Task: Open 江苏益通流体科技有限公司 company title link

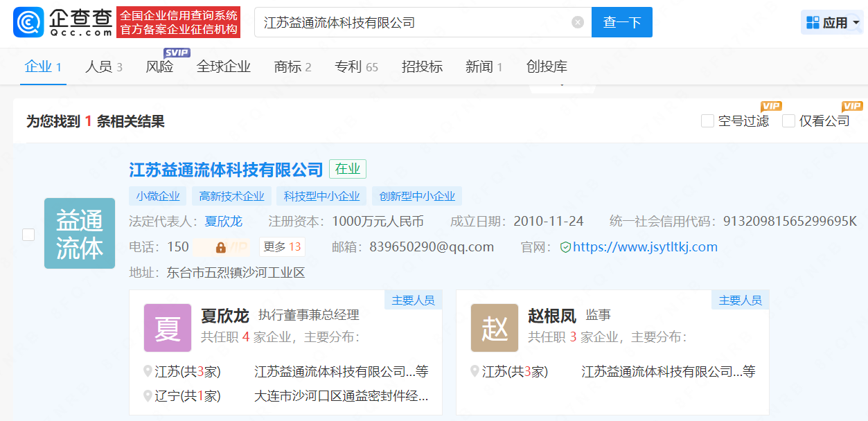Action: coord(226,170)
